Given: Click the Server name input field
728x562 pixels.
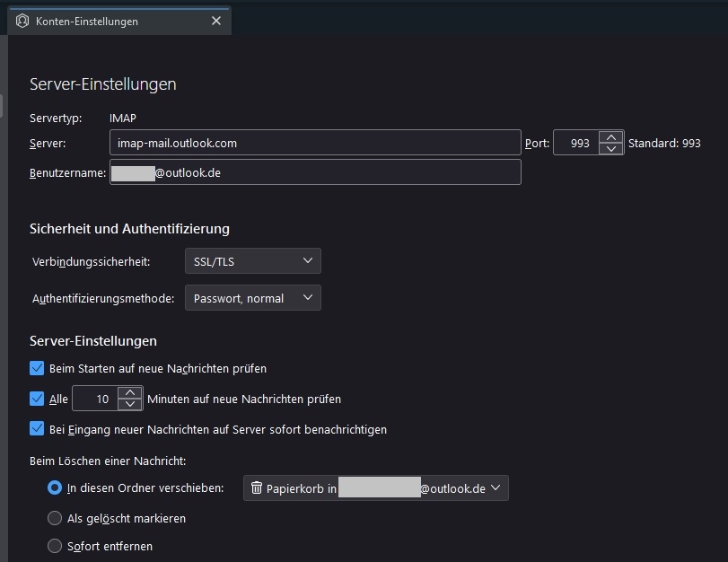Looking at the screenshot, I should [314, 143].
